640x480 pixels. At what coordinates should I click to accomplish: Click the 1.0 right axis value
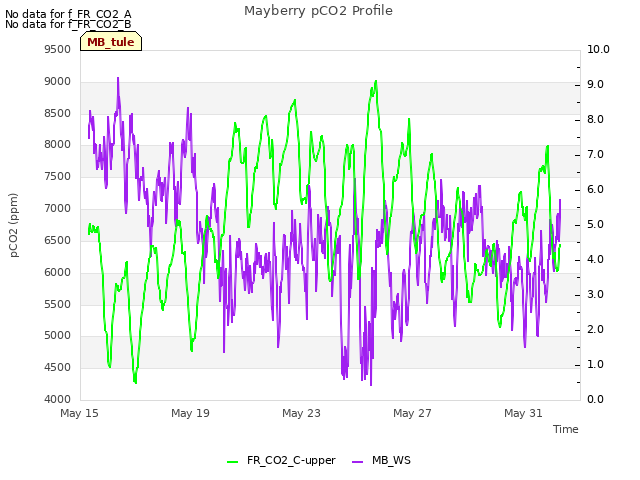595,364
